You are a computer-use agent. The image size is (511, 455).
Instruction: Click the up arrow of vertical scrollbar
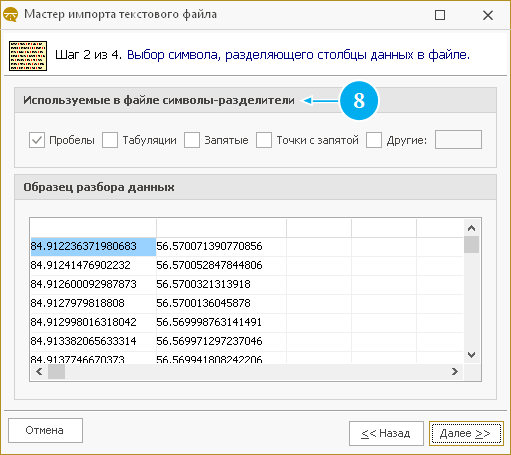[471, 228]
